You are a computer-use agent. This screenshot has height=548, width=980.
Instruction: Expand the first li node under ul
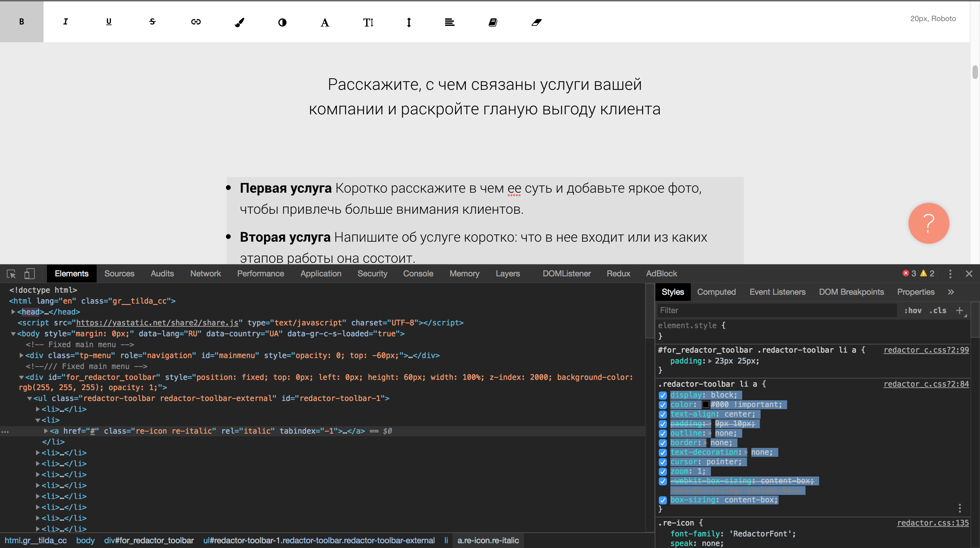tap(38, 409)
